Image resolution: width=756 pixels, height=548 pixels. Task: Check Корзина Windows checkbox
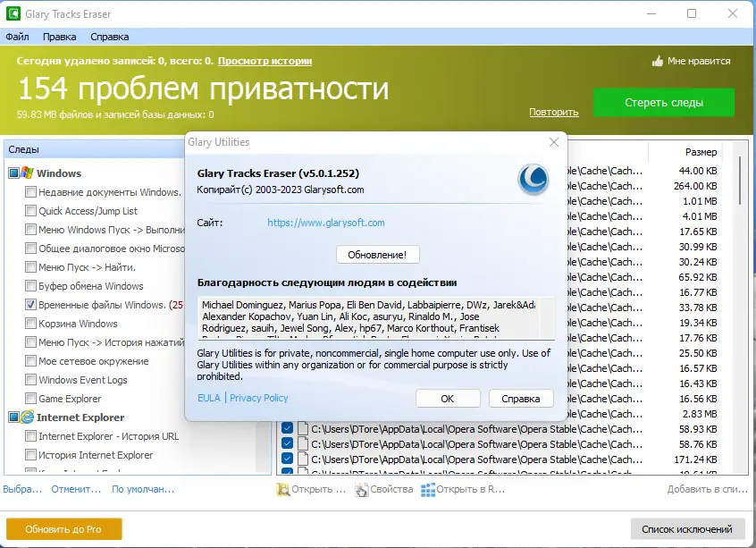click(x=30, y=324)
